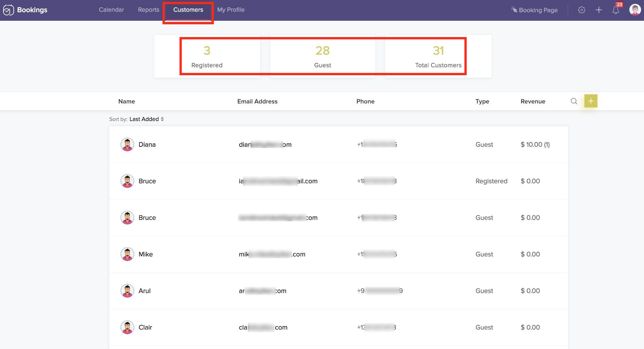This screenshot has height=349, width=644.
Task: Open the settings gear icon
Action: 581,10
